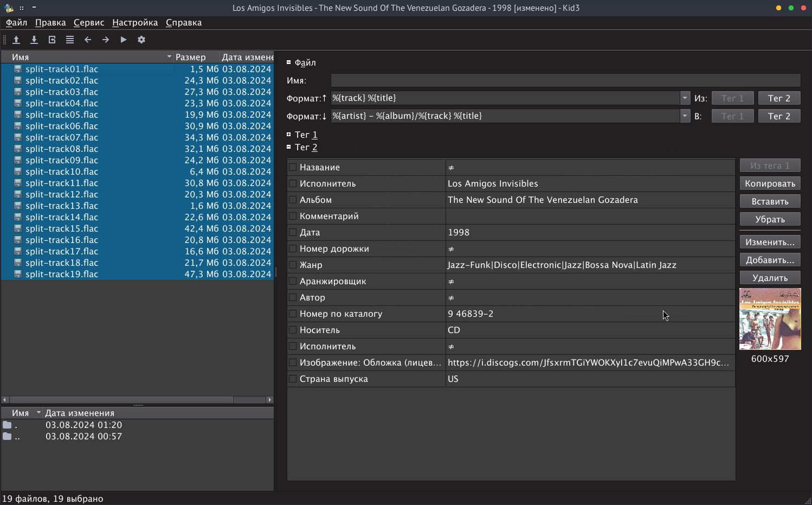
Task: Go to previous file with left arrow icon
Action: coord(88,40)
